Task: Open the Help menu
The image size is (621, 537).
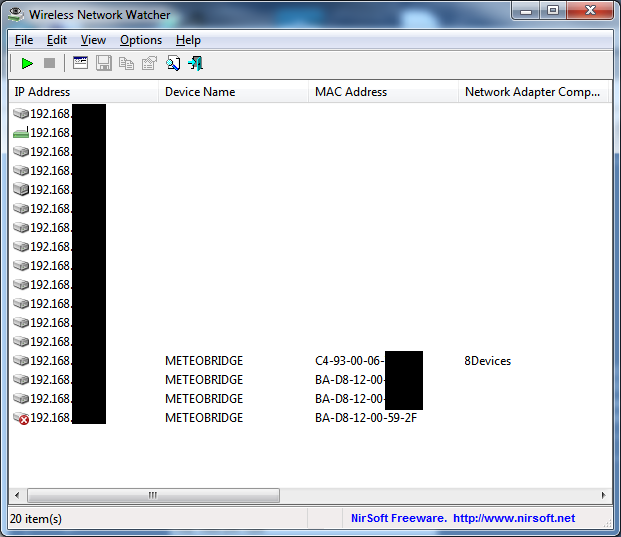Action: click(x=188, y=40)
